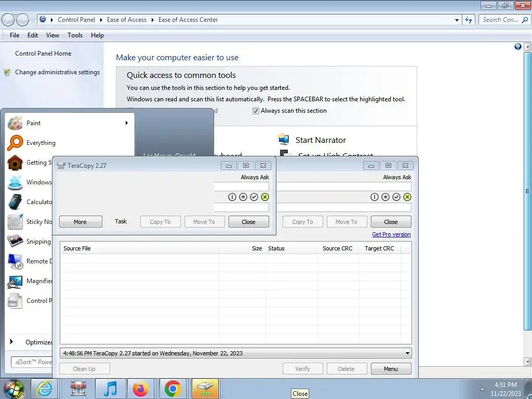Screen dimensions: 532x399
Task: Expand the Optimized arrow in Start menu
Action: coord(11,342)
